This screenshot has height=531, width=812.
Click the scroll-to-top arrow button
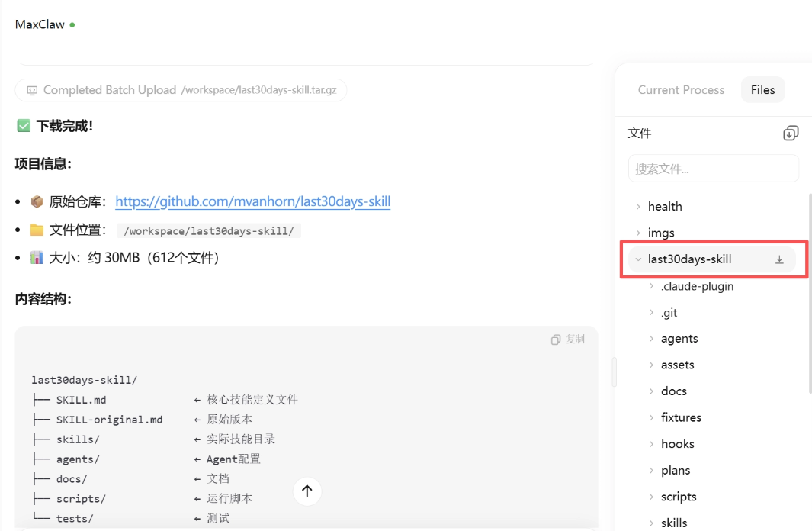[x=307, y=491]
